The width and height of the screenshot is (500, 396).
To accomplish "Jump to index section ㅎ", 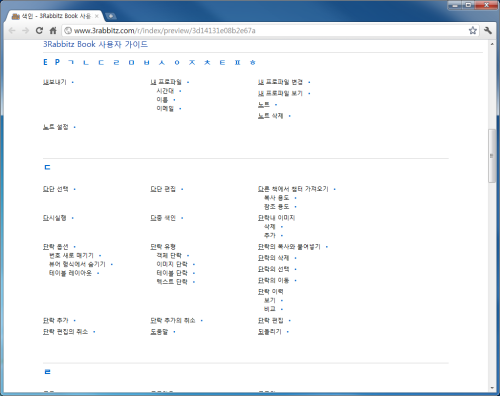I will pos(253,62).
